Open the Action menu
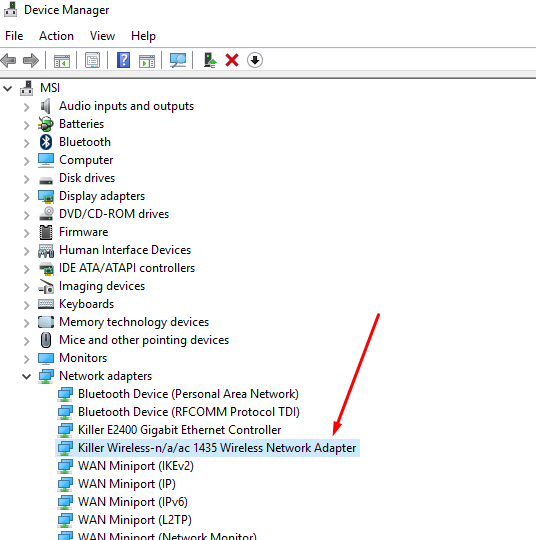 click(x=56, y=36)
